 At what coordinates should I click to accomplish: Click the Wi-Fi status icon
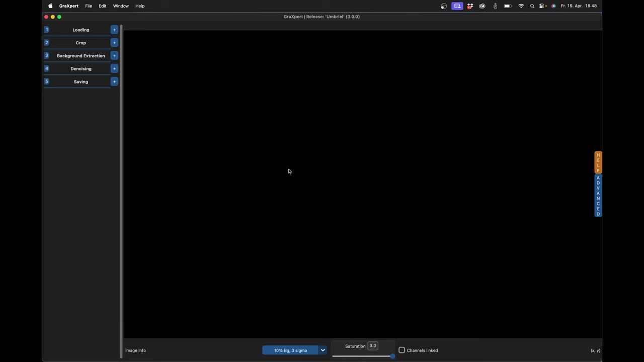[521, 6]
